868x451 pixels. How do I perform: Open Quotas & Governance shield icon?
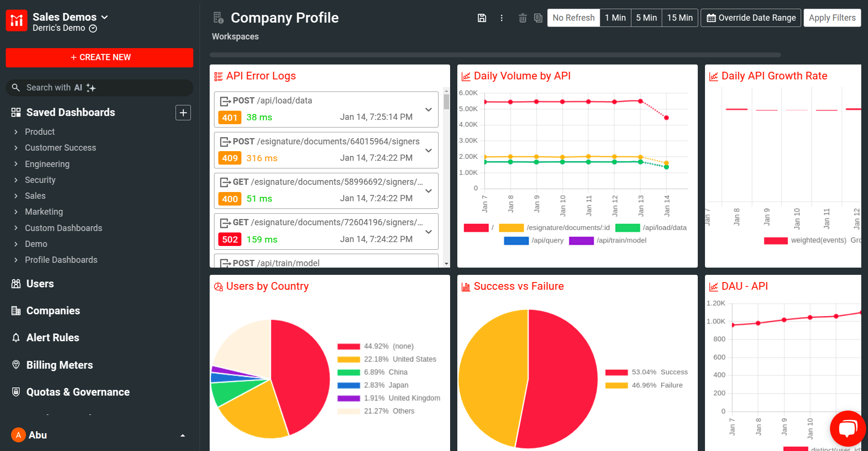coord(16,392)
